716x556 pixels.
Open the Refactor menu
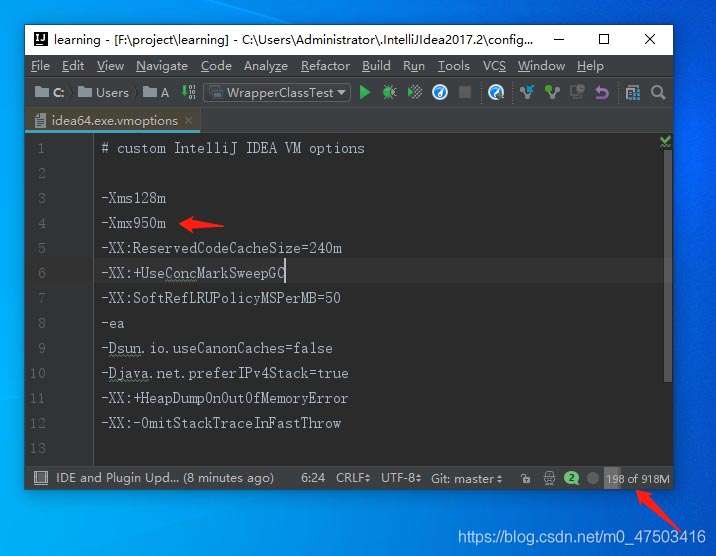tap(325, 66)
